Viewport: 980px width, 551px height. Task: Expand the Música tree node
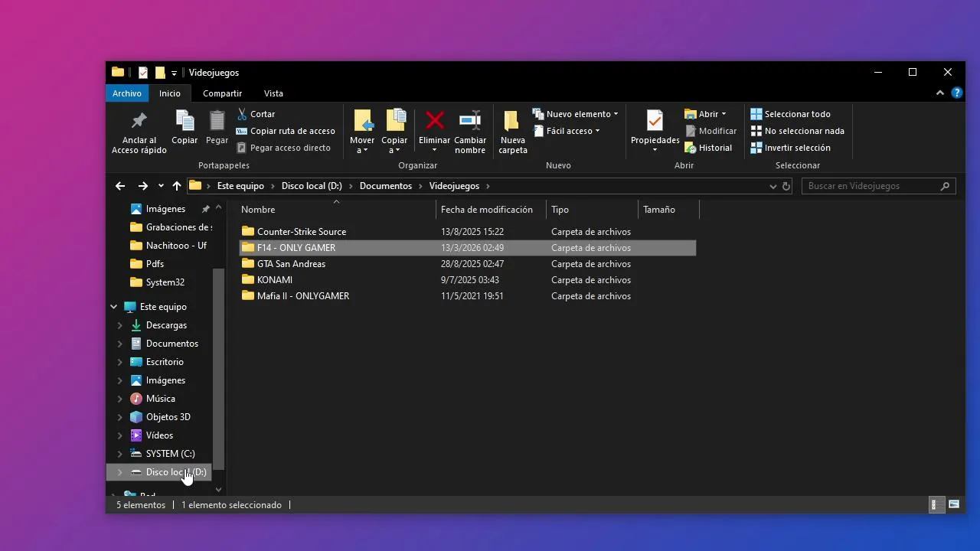click(120, 399)
